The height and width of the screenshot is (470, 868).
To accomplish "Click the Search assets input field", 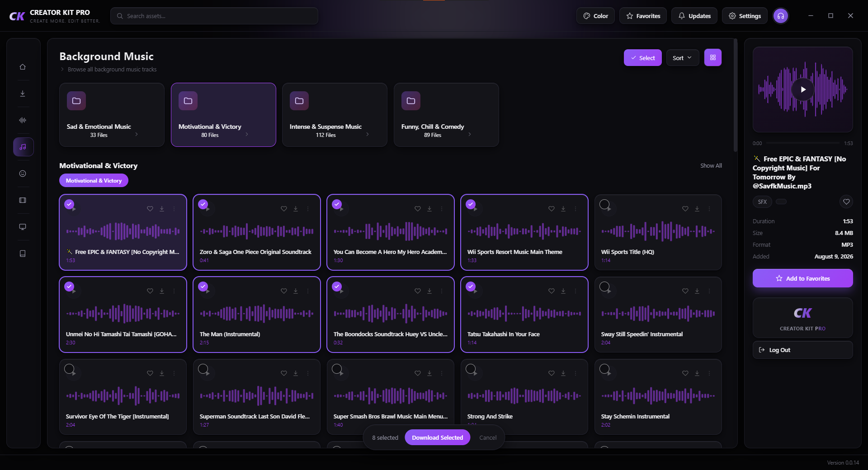I will pos(214,16).
